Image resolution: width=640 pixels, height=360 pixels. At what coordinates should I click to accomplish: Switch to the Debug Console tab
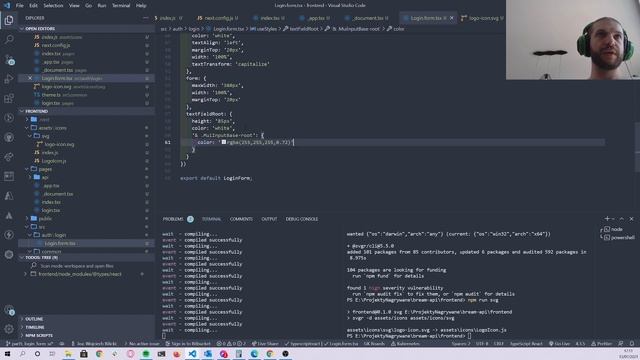pos(302,219)
